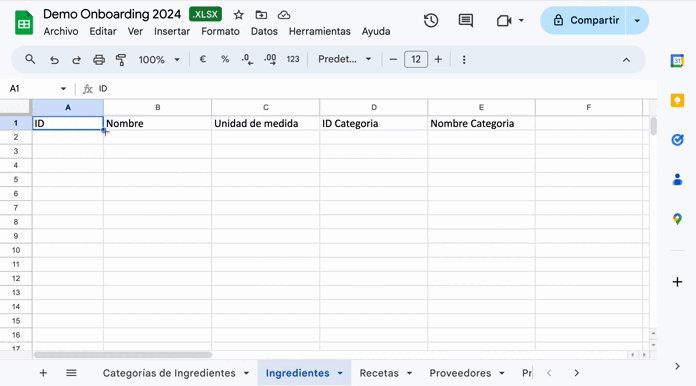Image resolution: width=696 pixels, height=386 pixels.
Task: Add a new sheet with plus button
Action: click(x=43, y=373)
